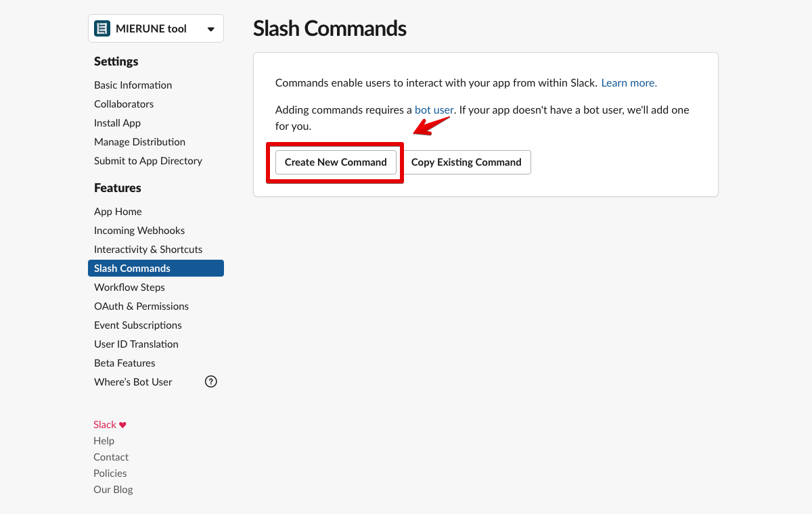Open Beta Features page
812x514 pixels.
(125, 363)
